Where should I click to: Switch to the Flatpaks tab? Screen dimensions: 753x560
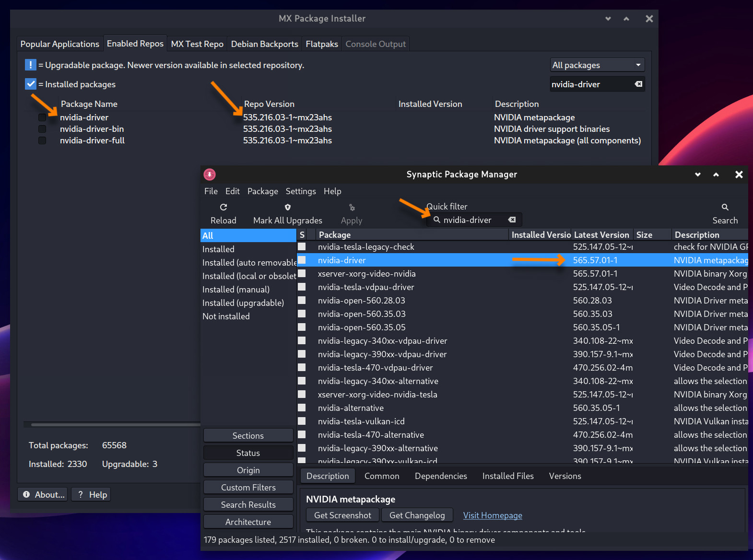click(322, 44)
